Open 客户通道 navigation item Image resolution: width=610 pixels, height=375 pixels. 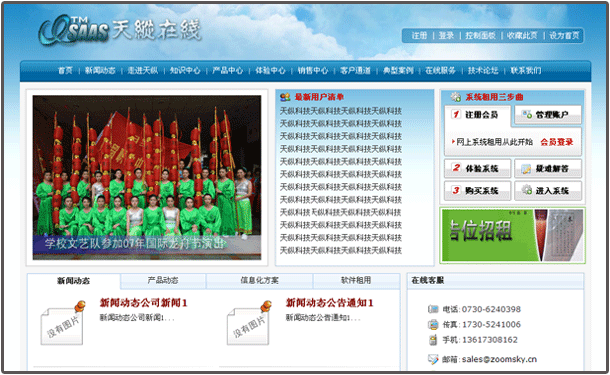355,70
